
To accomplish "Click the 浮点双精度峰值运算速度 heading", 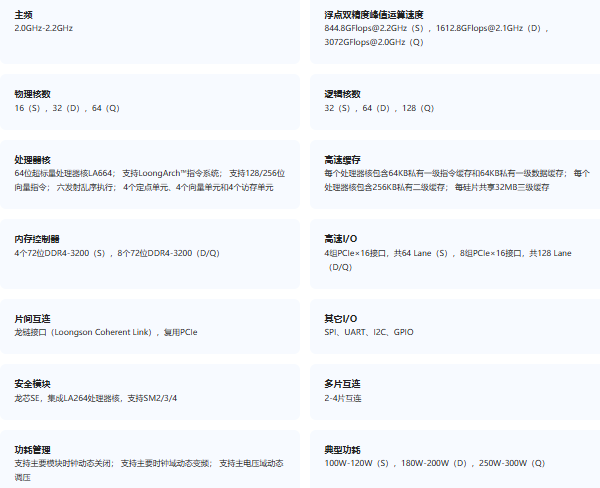I will point(374,15).
